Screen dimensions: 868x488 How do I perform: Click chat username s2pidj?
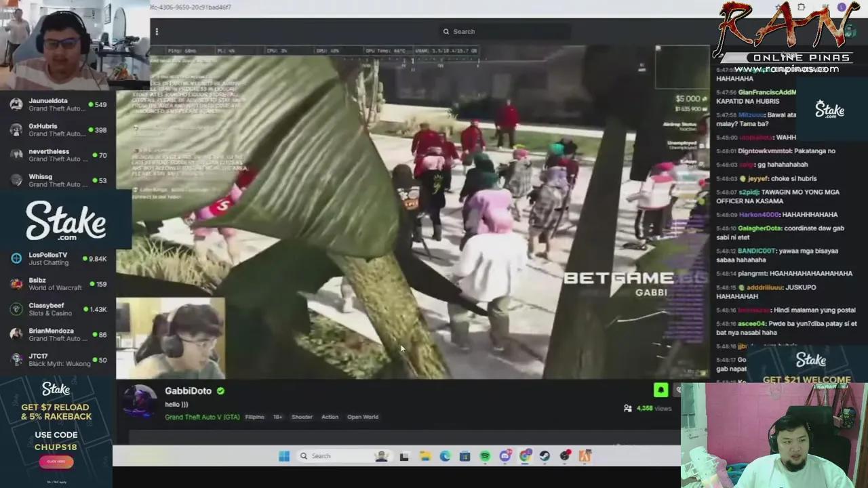tap(749, 192)
